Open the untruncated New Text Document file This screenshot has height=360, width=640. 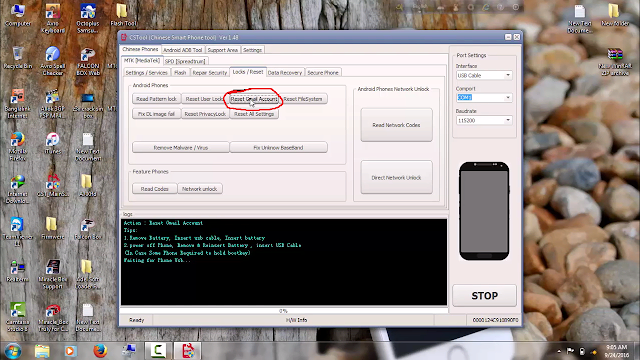click(x=88, y=146)
